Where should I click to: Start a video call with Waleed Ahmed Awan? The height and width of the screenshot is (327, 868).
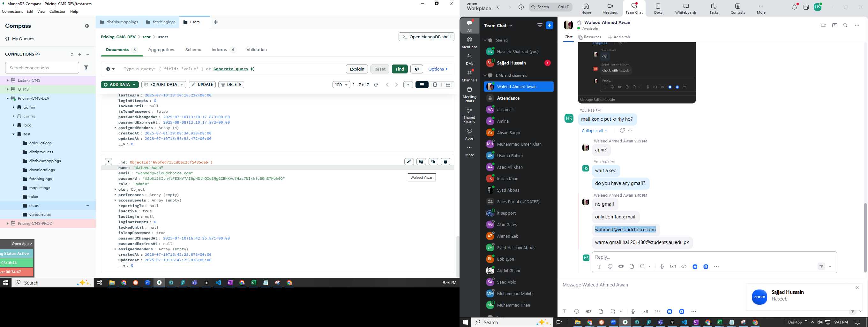click(824, 25)
